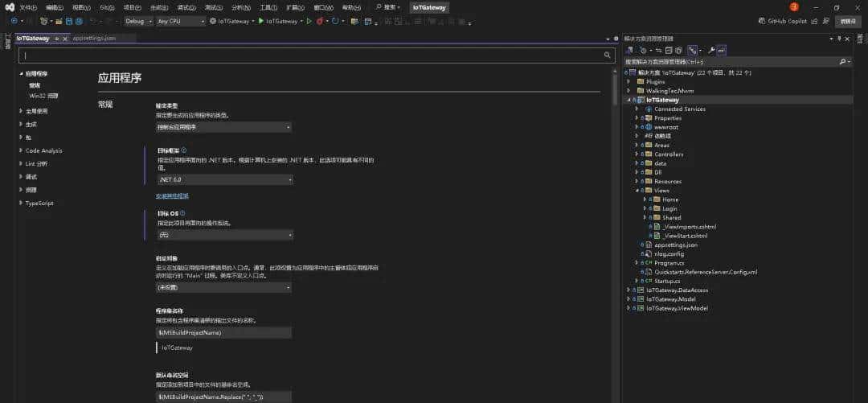868x403 pixels.
Task: Click the GitHub Copilot icon
Action: click(762, 21)
